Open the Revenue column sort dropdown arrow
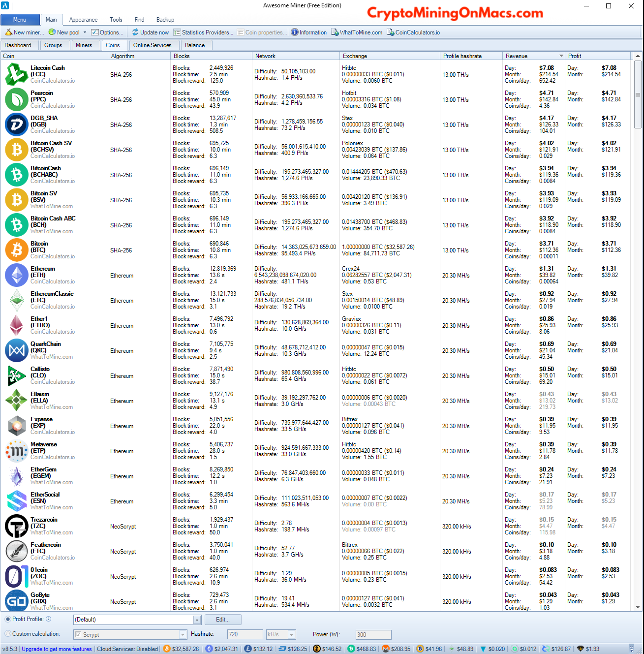This screenshot has width=644, height=654. tap(561, 56)
